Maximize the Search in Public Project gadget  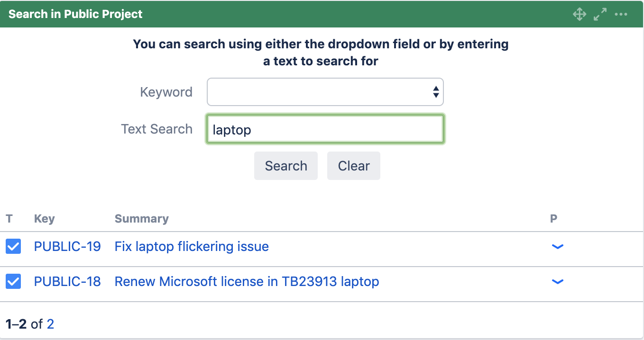(x=600, y=14)
